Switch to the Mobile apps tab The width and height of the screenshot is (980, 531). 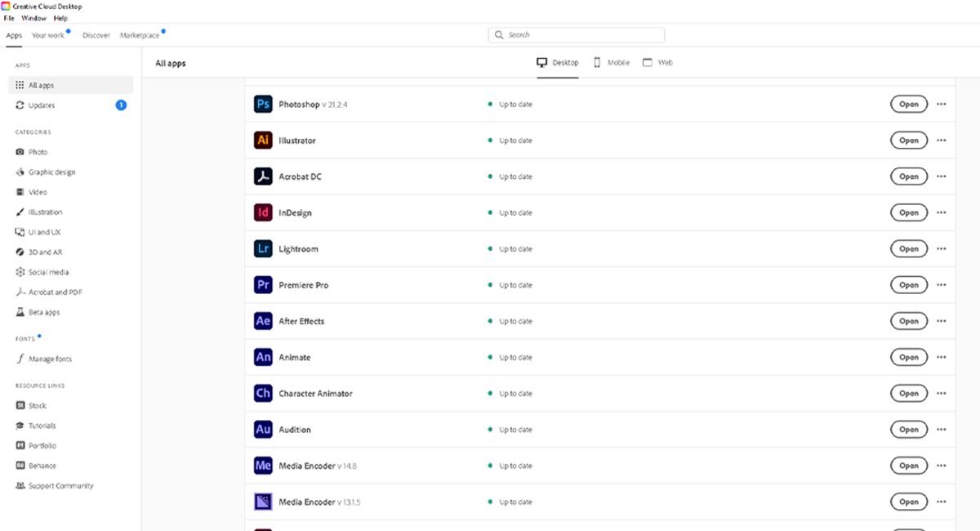click(611, 63)
